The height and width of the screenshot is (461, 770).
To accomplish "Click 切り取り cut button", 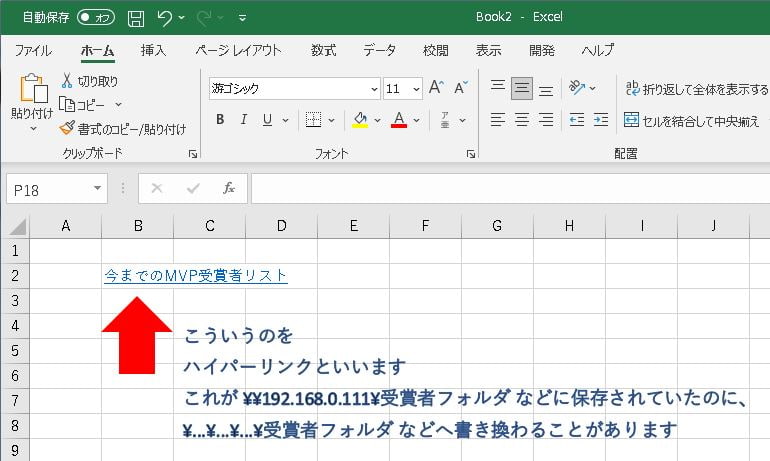I will (x=89, y=81).
